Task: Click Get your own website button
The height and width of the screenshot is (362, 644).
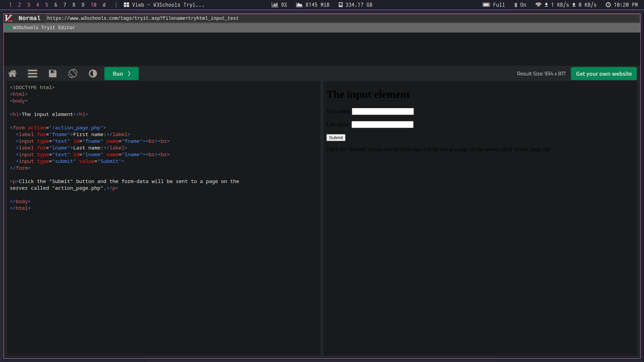Action: (604, 74)
